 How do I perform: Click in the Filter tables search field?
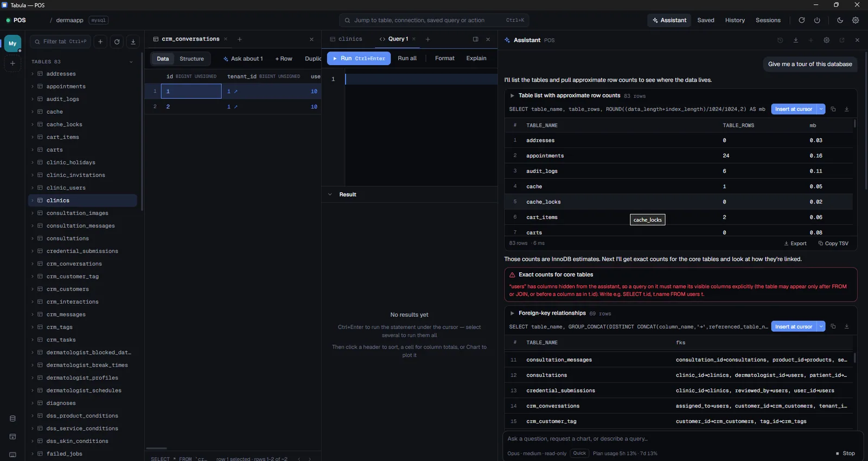click(x=60, y=42)
